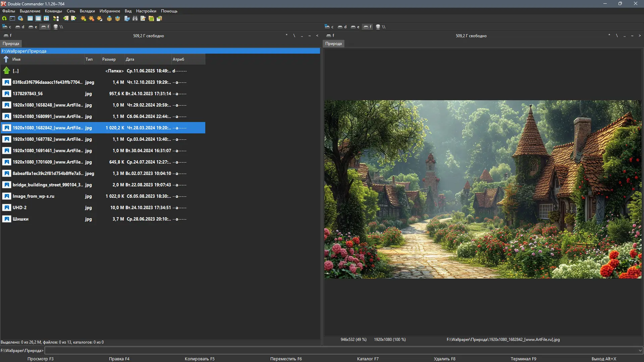Image resolution: width=644 pixels, height=362 pixels.
Task: Open the search binoculars toolbar icon
Action: 135,18
